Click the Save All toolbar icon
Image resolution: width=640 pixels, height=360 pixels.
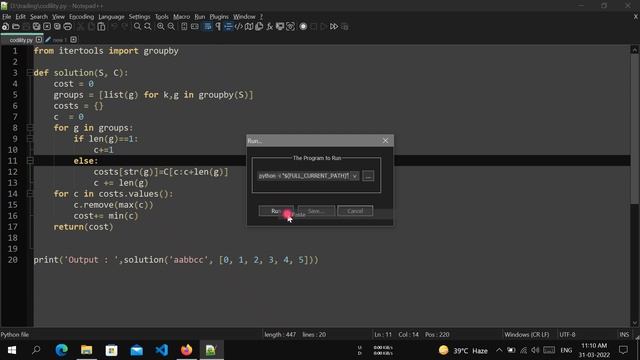coord(36,27)
